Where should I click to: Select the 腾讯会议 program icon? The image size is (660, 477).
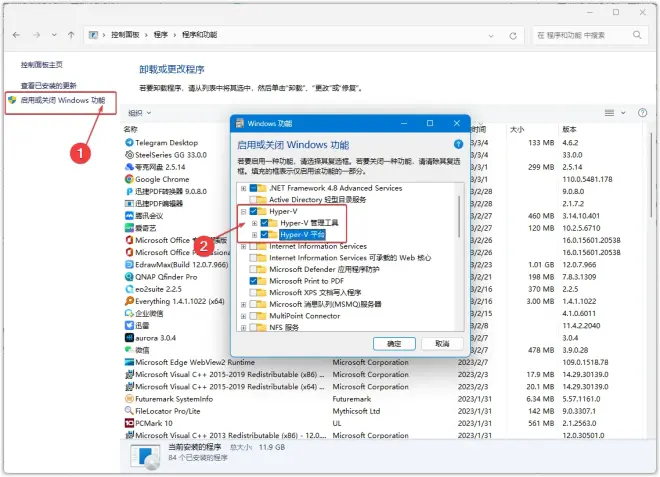tap(129, 216)
